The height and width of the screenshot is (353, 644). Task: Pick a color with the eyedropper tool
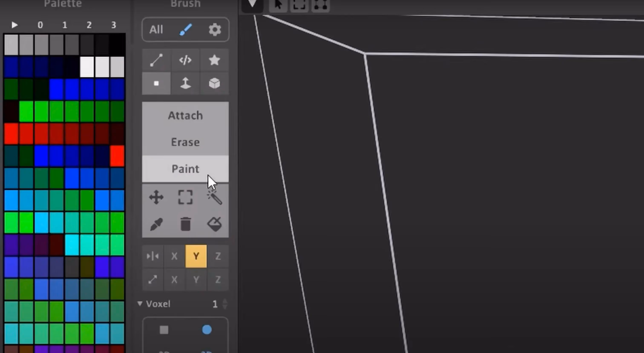[156, 224]
